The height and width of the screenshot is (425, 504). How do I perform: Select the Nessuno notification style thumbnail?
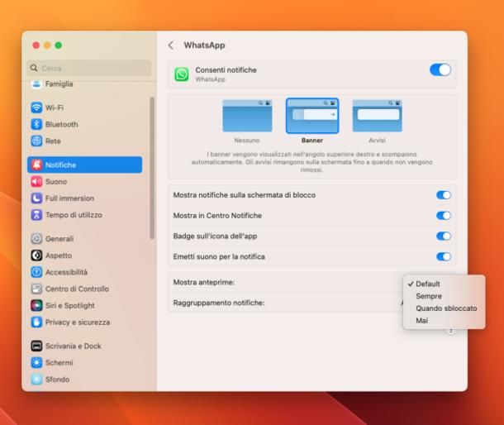click(x=247, y=116)
